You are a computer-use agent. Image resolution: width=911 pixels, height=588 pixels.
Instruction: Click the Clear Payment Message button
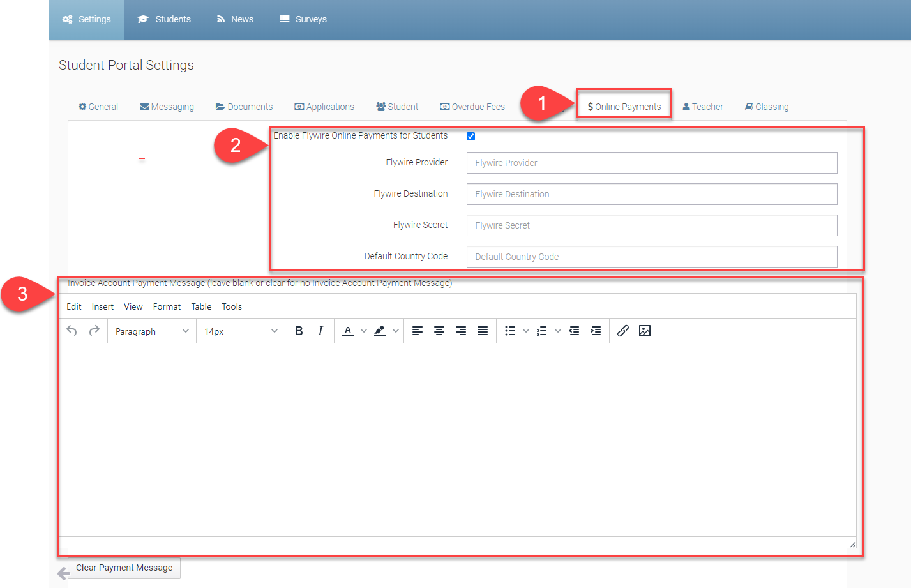point(124,568)
